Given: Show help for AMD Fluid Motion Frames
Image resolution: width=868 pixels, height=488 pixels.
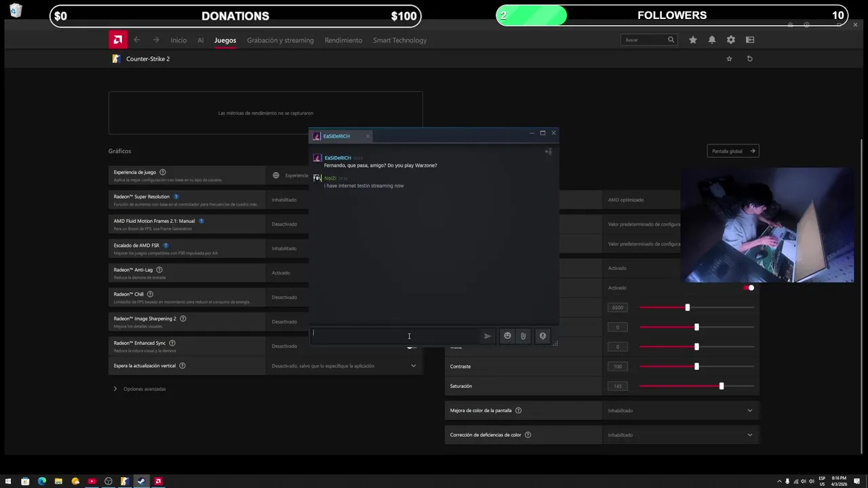Looking at the screenshot, I should (x=201, y=221).
